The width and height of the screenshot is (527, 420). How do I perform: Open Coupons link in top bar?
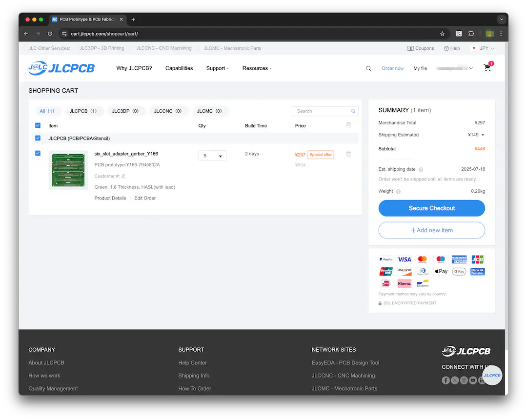[421, 48]
